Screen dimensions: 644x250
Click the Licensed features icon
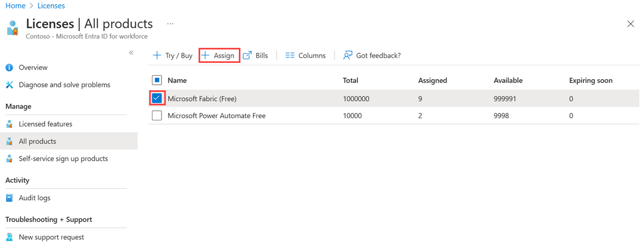[9, 124]
